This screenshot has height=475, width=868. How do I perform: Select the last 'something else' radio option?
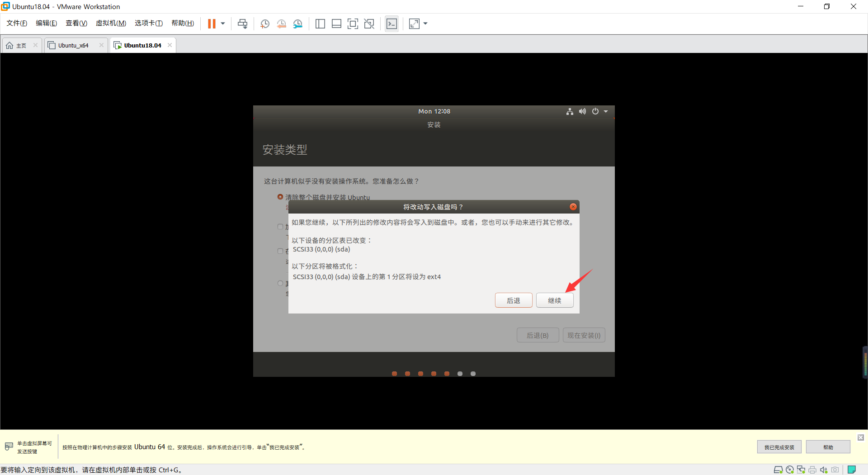coord(280,283)
